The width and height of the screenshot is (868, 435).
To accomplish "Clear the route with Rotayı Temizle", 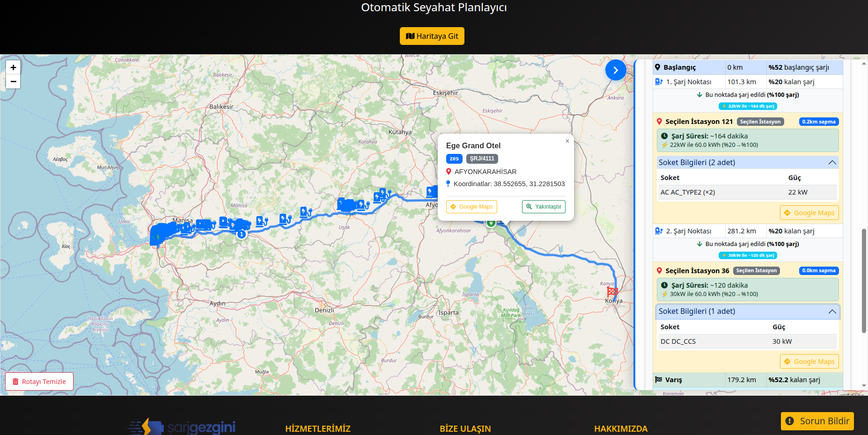I will coord(39,382).
